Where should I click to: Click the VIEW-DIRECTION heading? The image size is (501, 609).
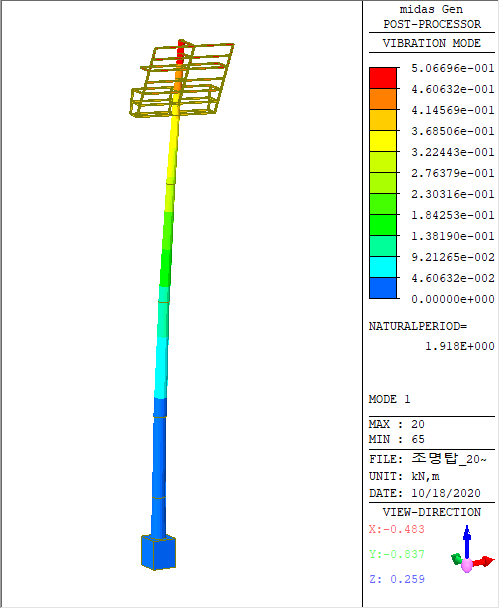pos(432,512)
